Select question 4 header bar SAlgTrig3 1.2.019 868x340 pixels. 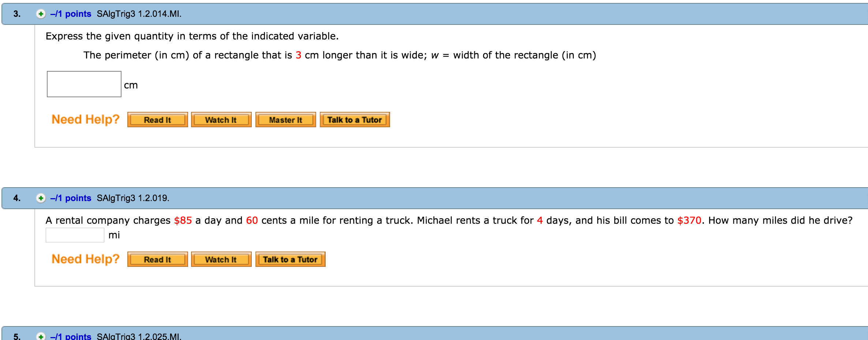point(435,198)
